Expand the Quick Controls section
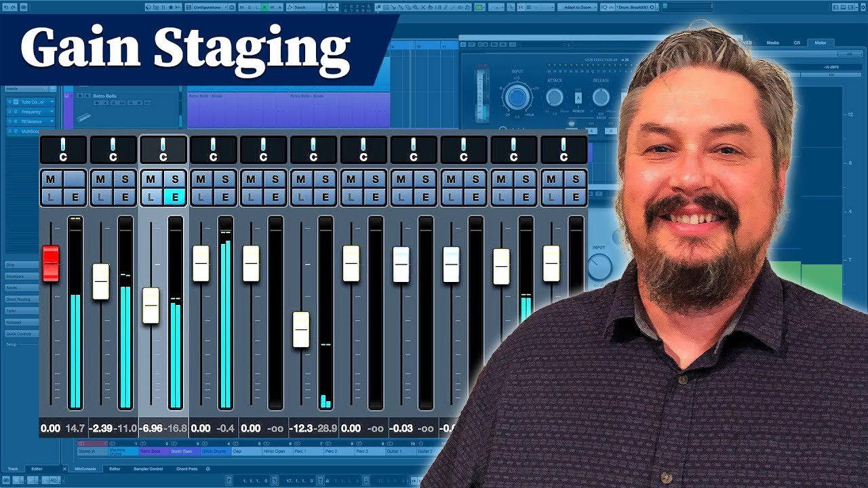Viewport: 868px width, 488px height. coord(22,333)
